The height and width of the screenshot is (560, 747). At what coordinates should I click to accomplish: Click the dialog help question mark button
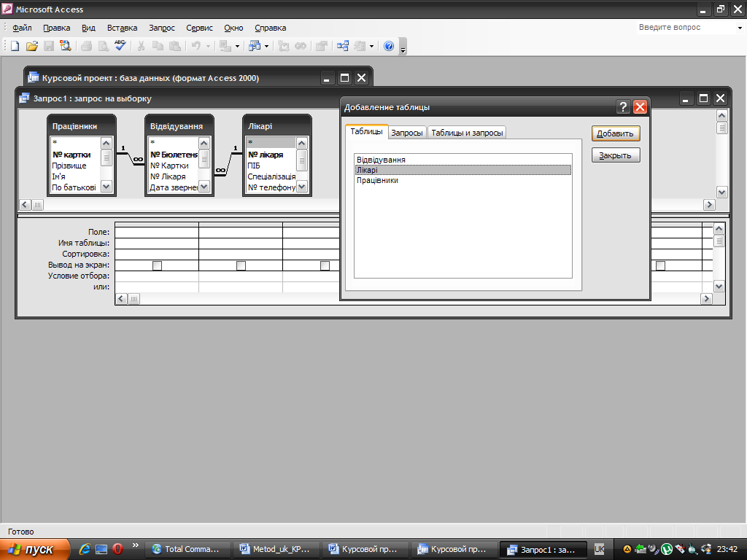623,107
